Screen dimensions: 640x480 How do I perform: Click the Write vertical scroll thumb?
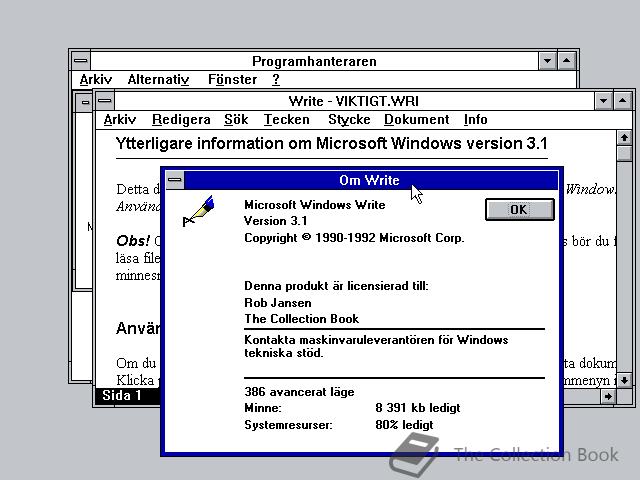(x=624, y=154)
